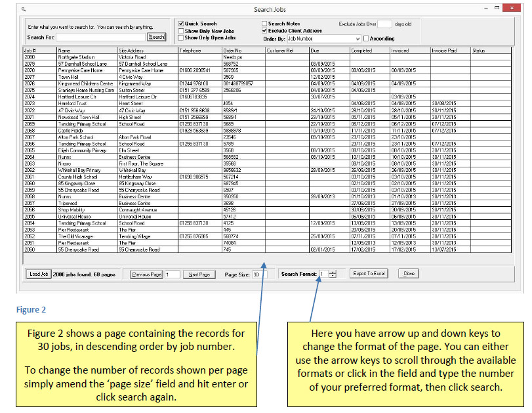Click the Completed column header
This screenshot has height=413, width=532.
[370, 51]
